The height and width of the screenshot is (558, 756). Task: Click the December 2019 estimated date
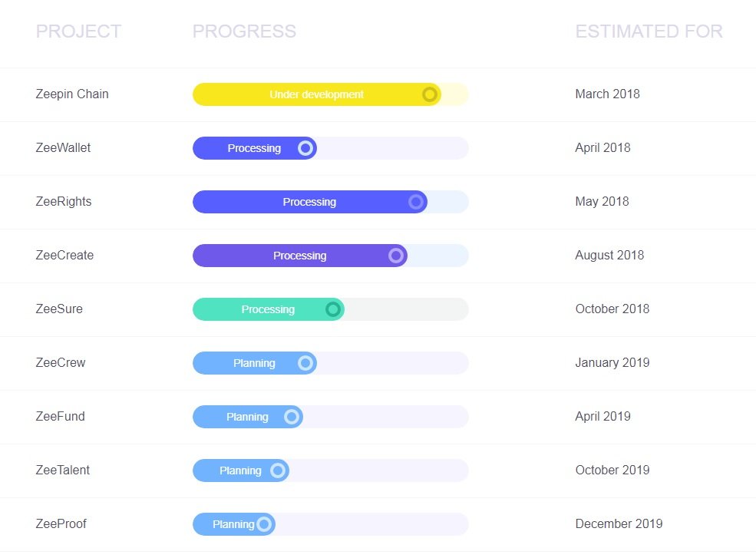[619, 523]
